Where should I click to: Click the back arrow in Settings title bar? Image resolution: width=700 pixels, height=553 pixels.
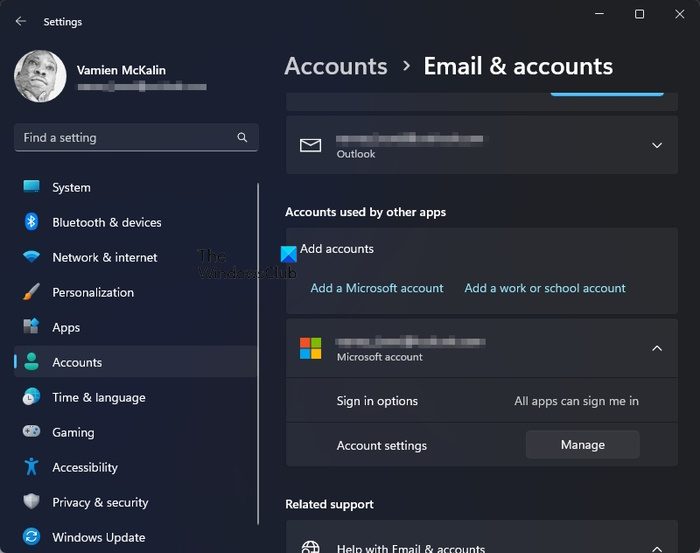pos(21,21)
